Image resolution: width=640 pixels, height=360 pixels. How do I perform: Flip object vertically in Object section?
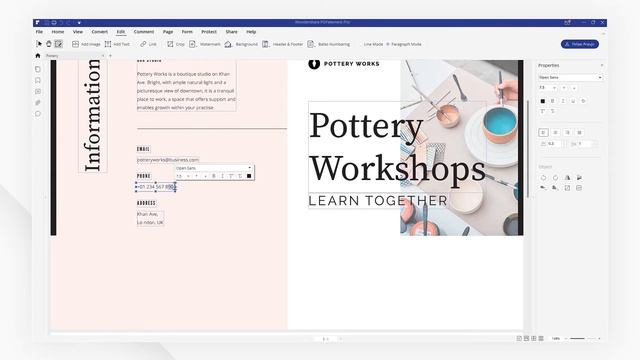579,178
